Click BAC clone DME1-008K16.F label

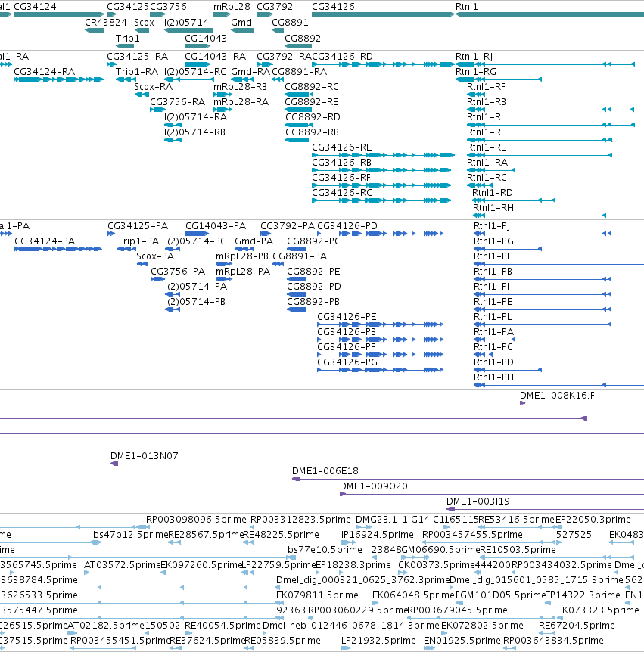click(x=557, y=396)
